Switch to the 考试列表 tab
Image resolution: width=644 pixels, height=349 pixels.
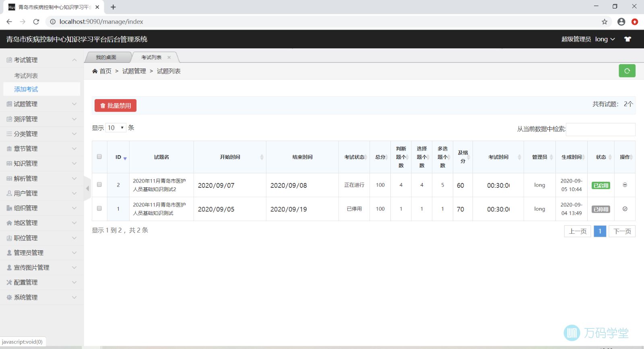(151, 57)
